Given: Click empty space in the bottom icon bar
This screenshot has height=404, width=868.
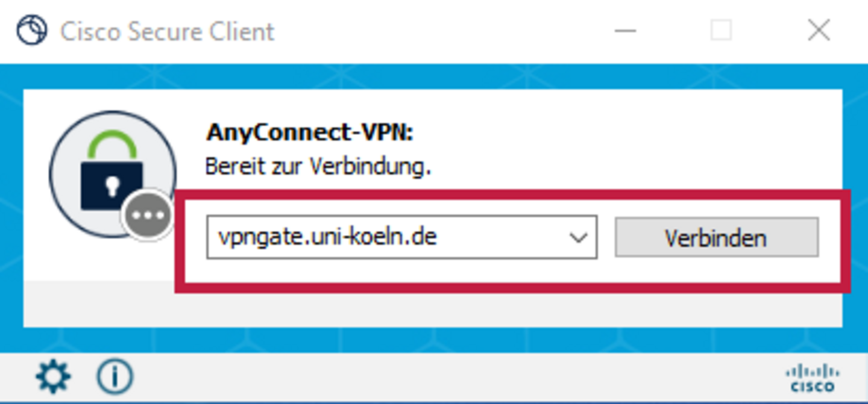Looking at the screenshot, I should coord(458,378).
